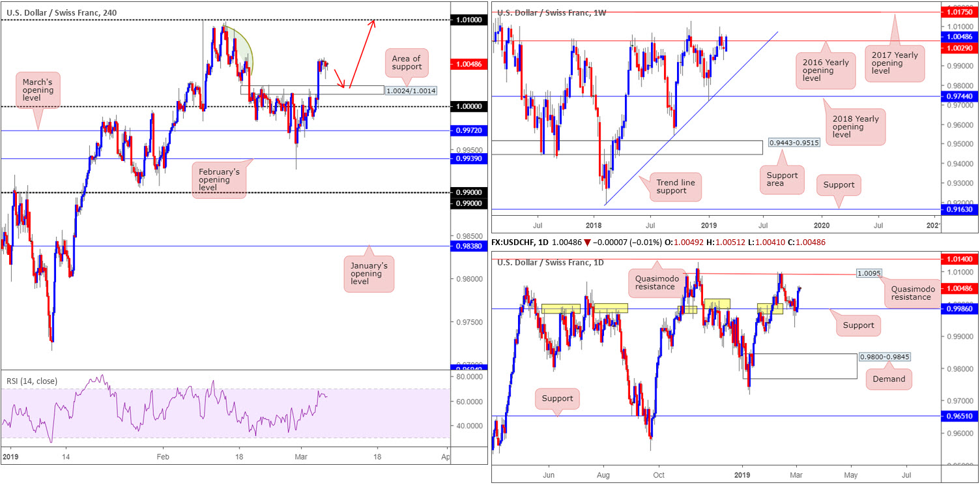Click the black 1.00000 price label
Viewport: 980px width, 485px height.
point(469,106)
